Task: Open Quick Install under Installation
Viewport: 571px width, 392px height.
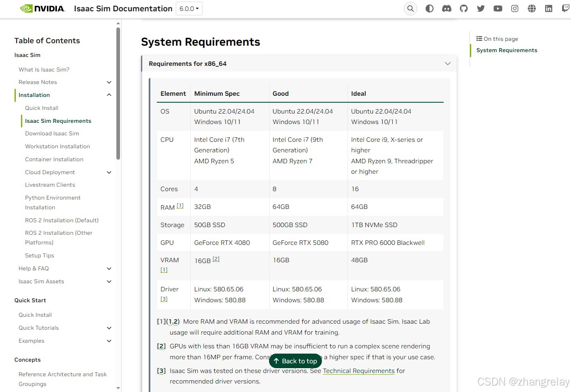Action: coord(42,108)
